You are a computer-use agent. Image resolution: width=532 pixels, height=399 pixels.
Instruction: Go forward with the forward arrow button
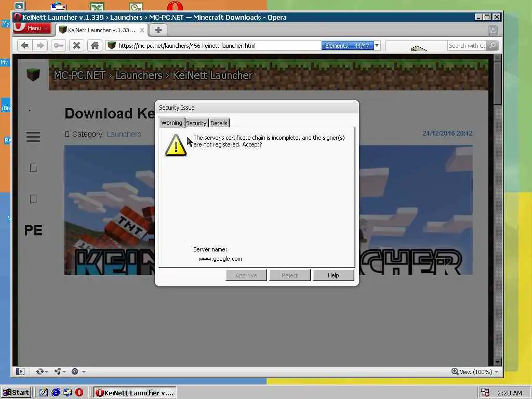point(41,46)
